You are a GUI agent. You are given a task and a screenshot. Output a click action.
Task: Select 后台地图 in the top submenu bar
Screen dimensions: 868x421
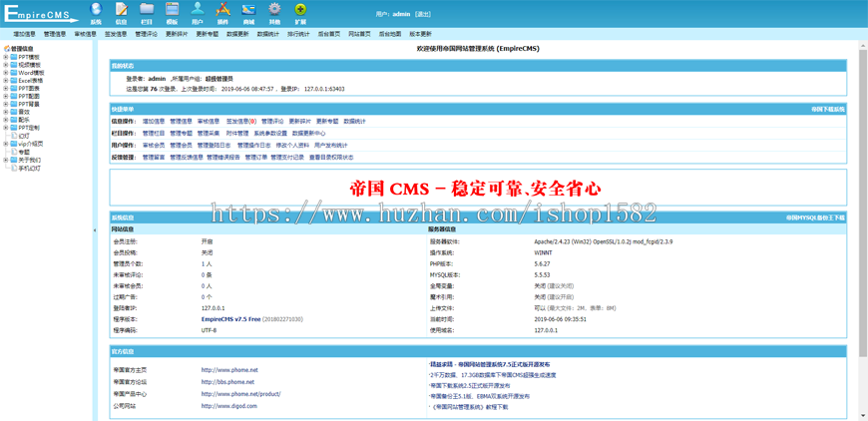pyautogui.click(x=390, y=34)
